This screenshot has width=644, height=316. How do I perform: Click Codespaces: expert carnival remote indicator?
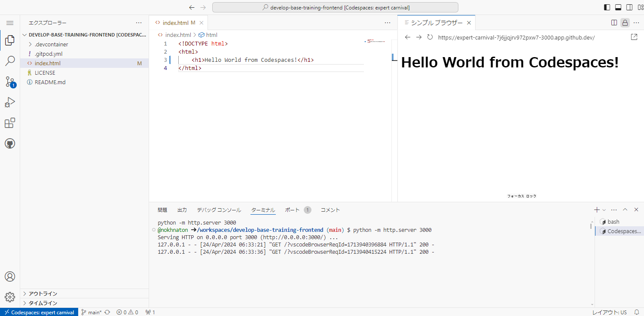coord(39,312)
